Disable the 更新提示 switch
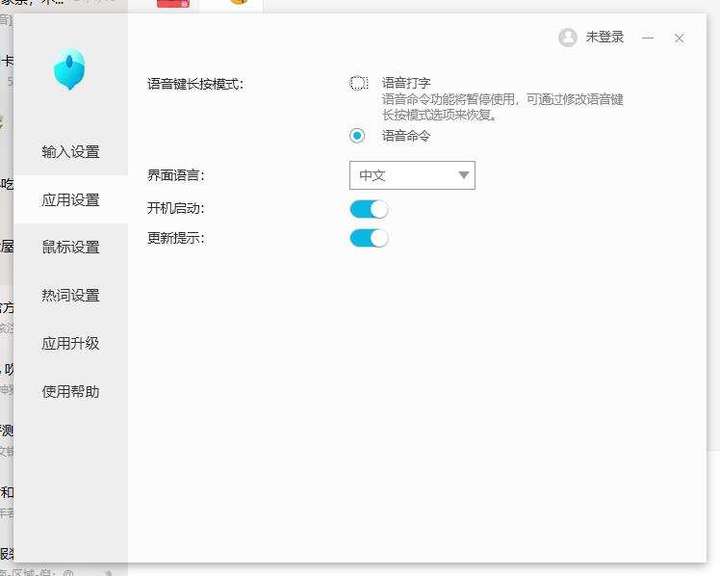Viewport: 720px width, 576px height. click(x=369, y=238)
